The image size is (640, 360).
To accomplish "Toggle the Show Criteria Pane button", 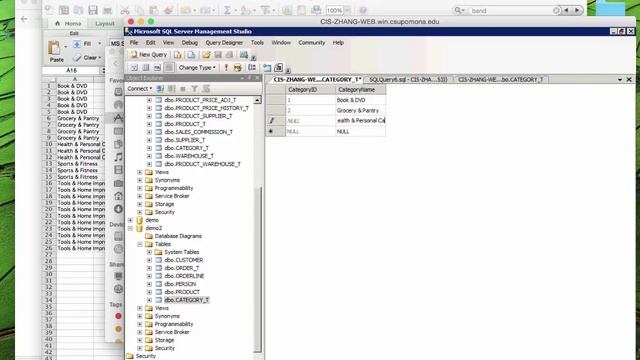I will point(146,68).
